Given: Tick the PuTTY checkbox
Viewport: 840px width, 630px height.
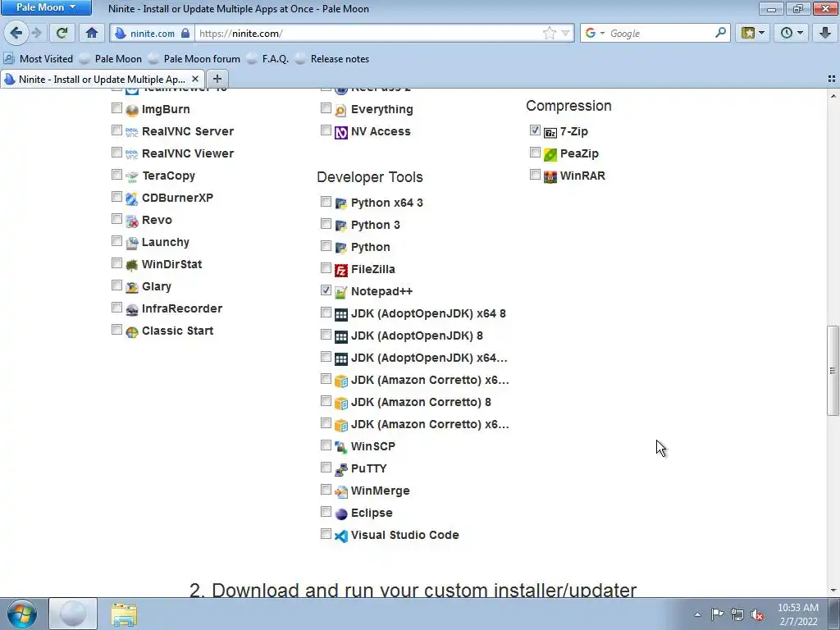Looking at the screenshot, I should click(326, 467).
